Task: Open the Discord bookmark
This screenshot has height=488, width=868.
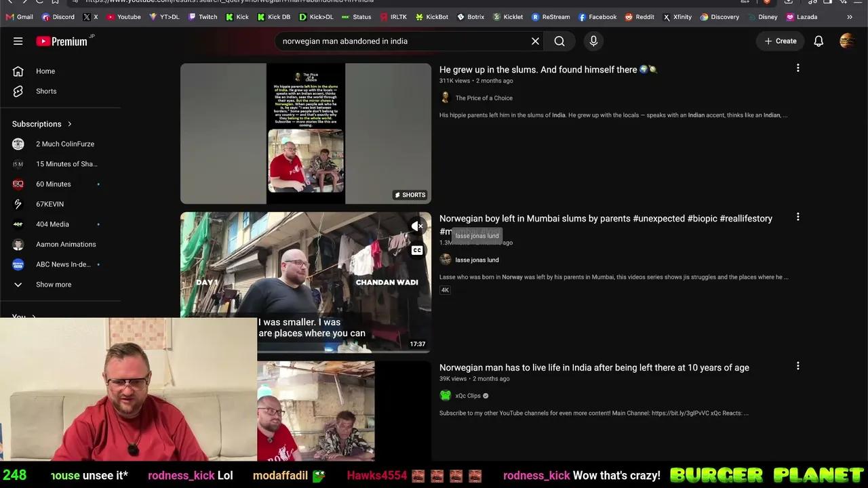Action: click(58, 17)
